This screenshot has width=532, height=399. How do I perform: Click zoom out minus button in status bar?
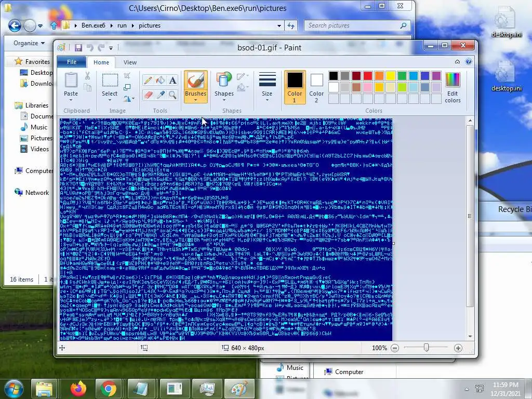[x=395, y=348]
